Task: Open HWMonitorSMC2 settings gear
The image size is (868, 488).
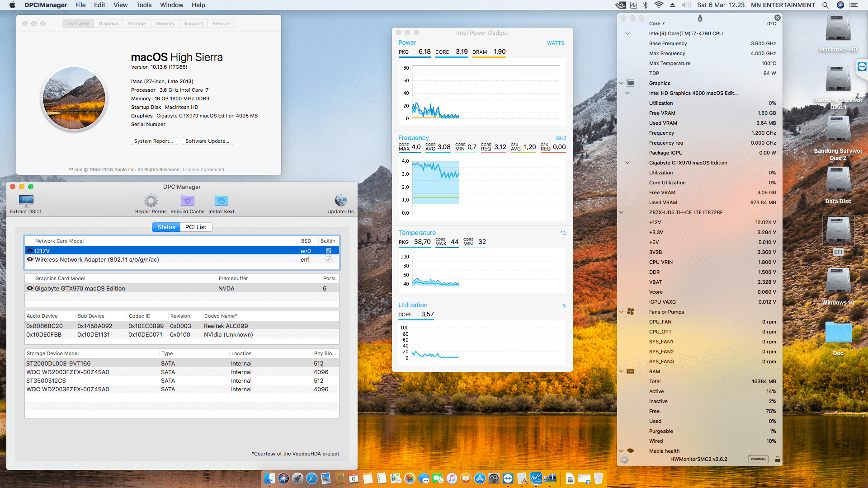Action: pos(624,460)
